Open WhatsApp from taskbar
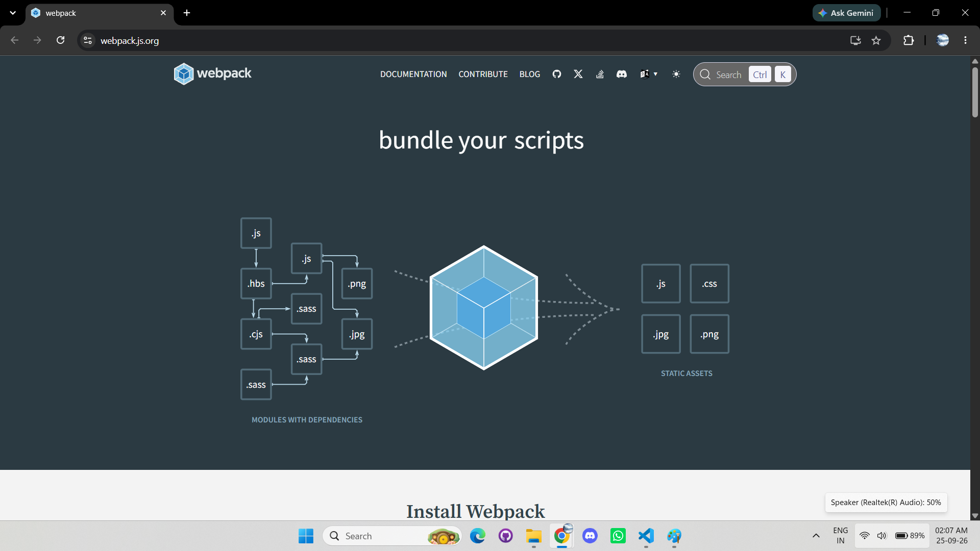The width and height of the screenshot is (980, 551). [618, 536]
